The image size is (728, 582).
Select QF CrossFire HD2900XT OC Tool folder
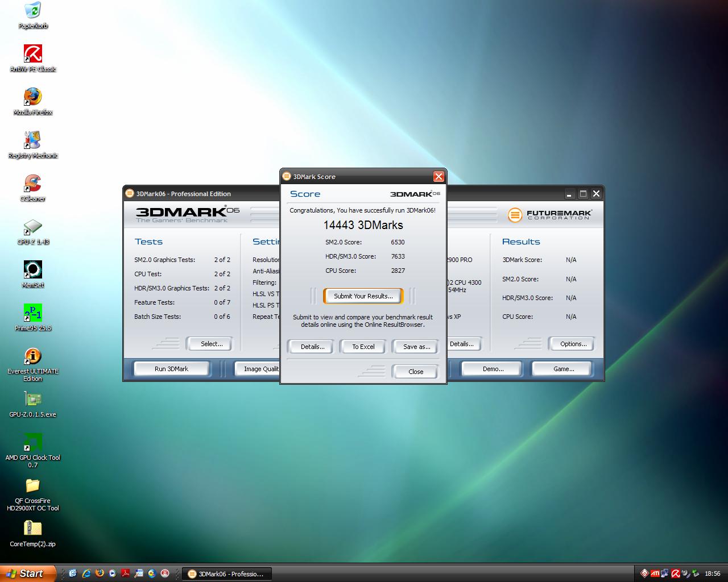click(x=33, y=494)
